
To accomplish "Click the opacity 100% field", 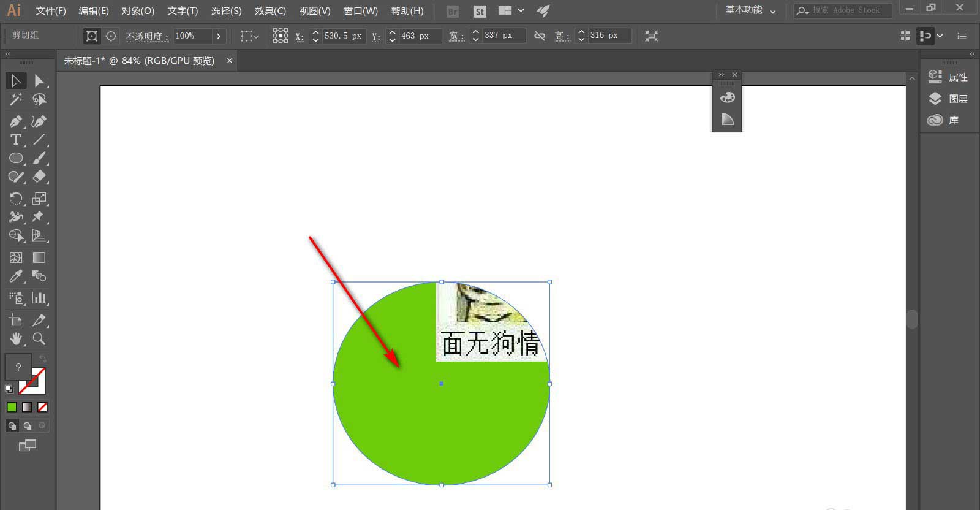I will (192, 36).
